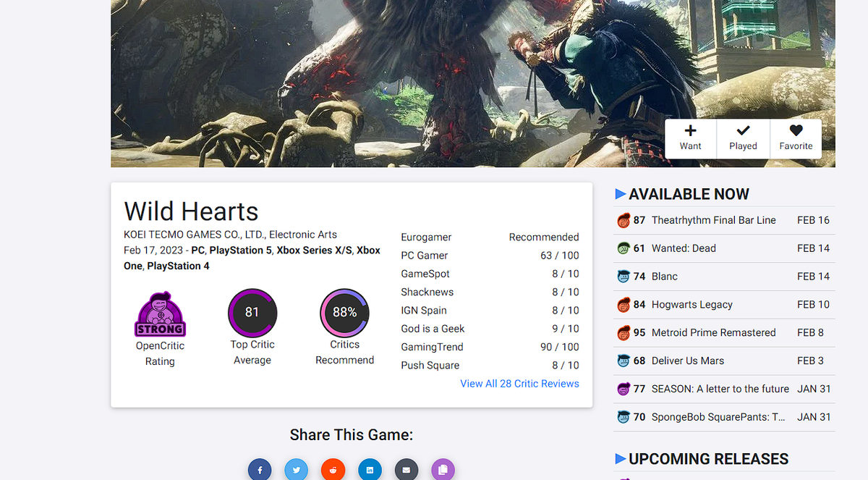This screenshot has width=868, height=480.
Task: Open the Metroid Prime Remastered entry
Action: pyautogui.click(x=724, y=333)
